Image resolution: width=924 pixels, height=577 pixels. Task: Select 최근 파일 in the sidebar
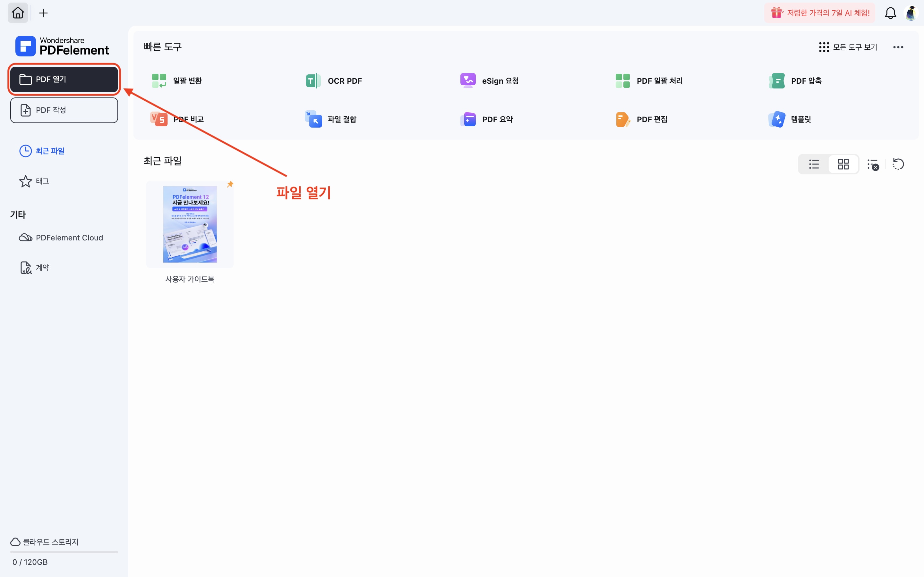coord(42,151)
